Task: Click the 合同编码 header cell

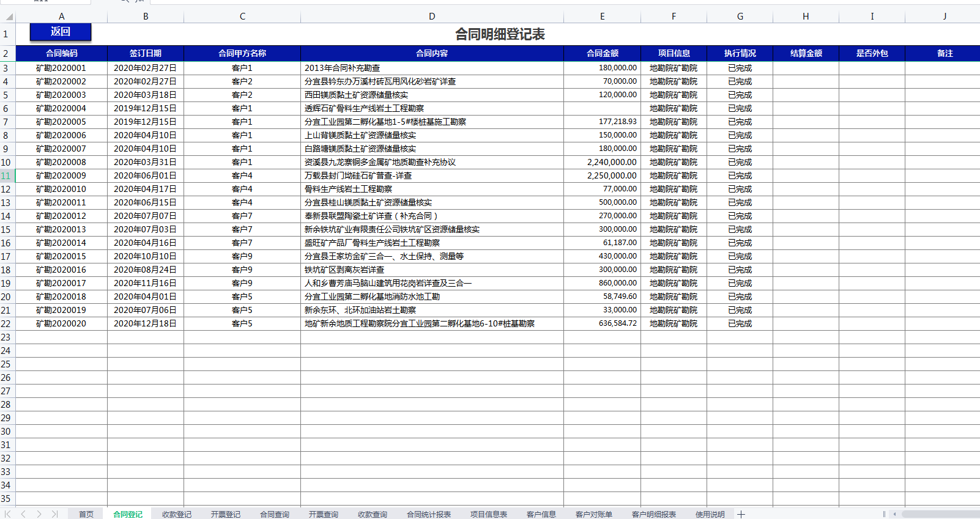Action: click(61, 53)
